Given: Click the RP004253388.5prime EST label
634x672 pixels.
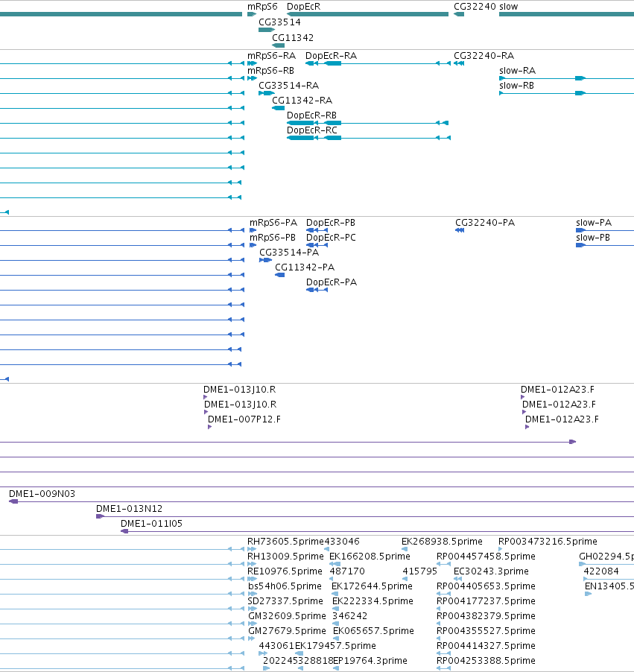Looking at the screenshot, I should point(486,660).
